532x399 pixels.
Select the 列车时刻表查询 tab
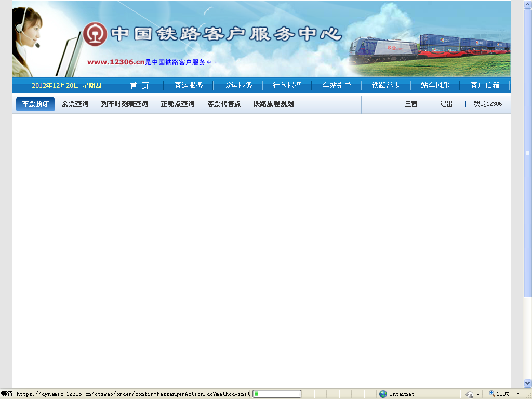[x=125, y=104]
